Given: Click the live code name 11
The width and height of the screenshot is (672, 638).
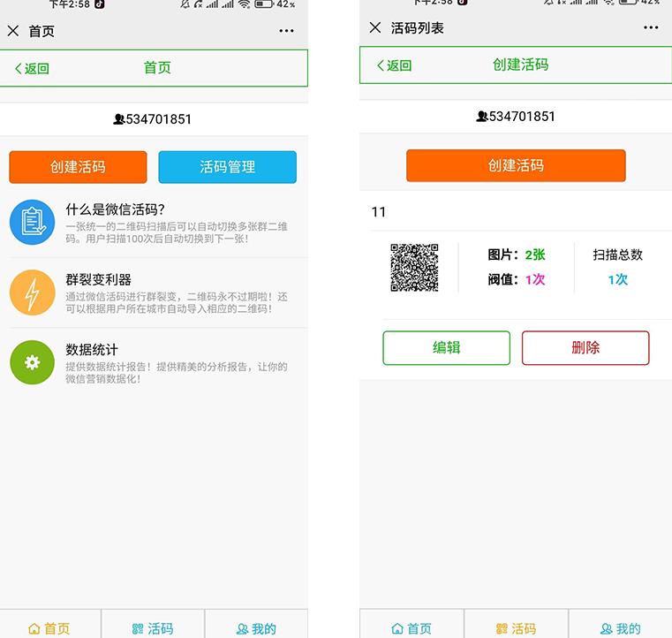Looking at the screenshot, I should [379, 212].
